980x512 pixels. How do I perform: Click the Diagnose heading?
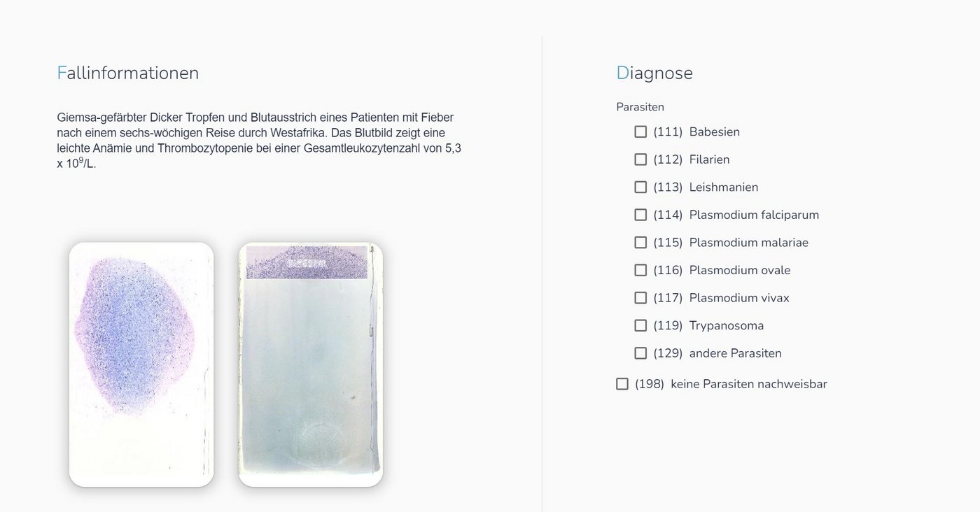point(654,73)
